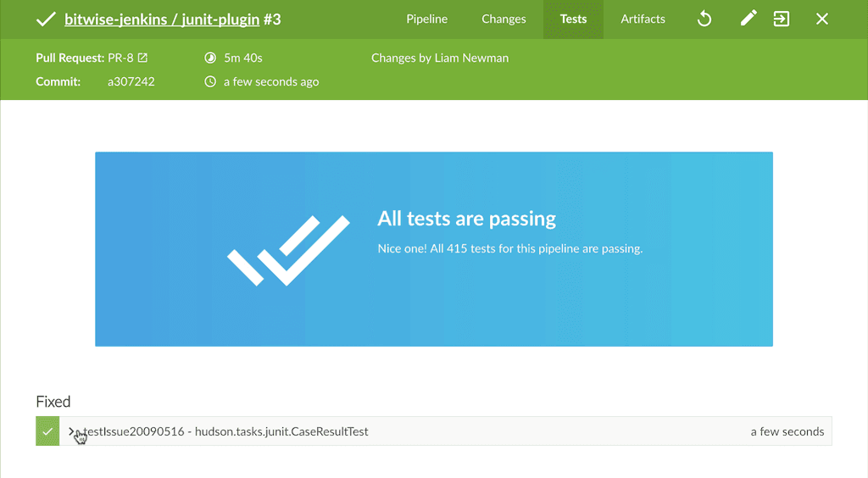Go to the Artifacts tab

point(643,19)
